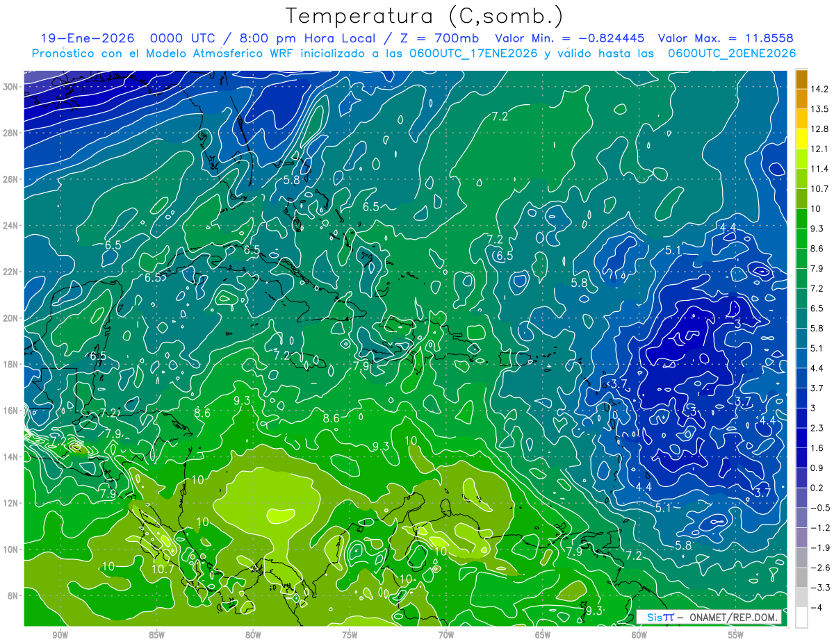
Task: Click the "14N" latitude axis label
Action: [10, 456]
